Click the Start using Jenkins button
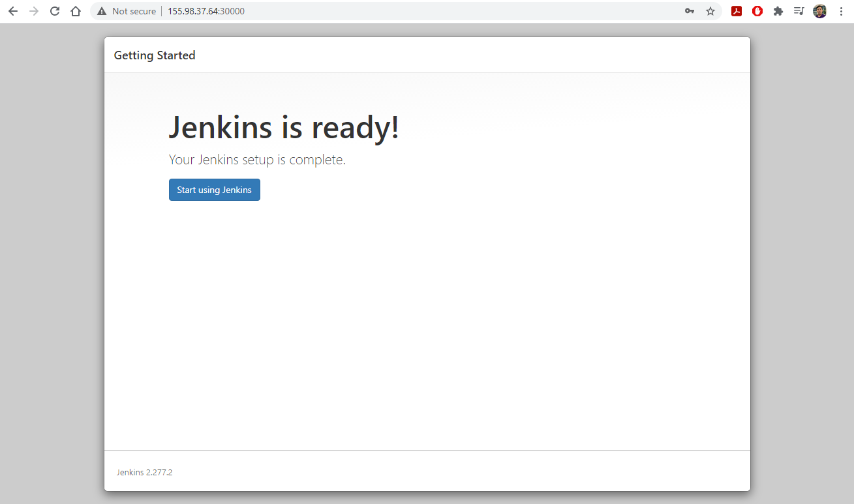Image resolution: width=854 pixels, height=504 pixels. pyautogui.click(x=214, y=190)
